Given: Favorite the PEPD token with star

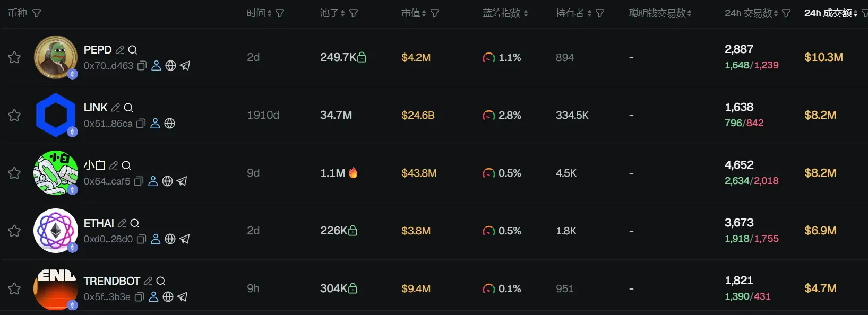Looking at the screenshot, I should [x=14, y=57].
